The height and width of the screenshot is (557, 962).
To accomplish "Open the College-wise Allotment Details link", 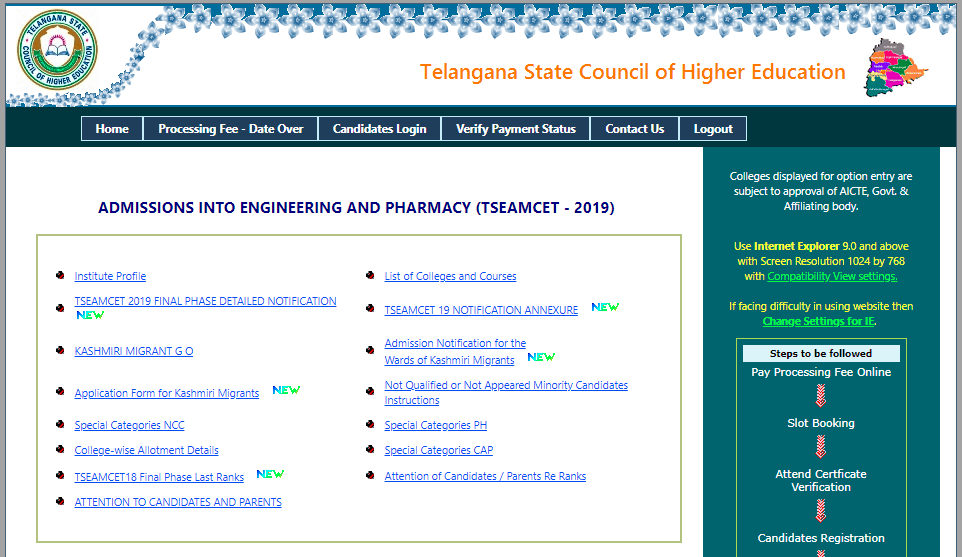I will click(x=146, y=450).
